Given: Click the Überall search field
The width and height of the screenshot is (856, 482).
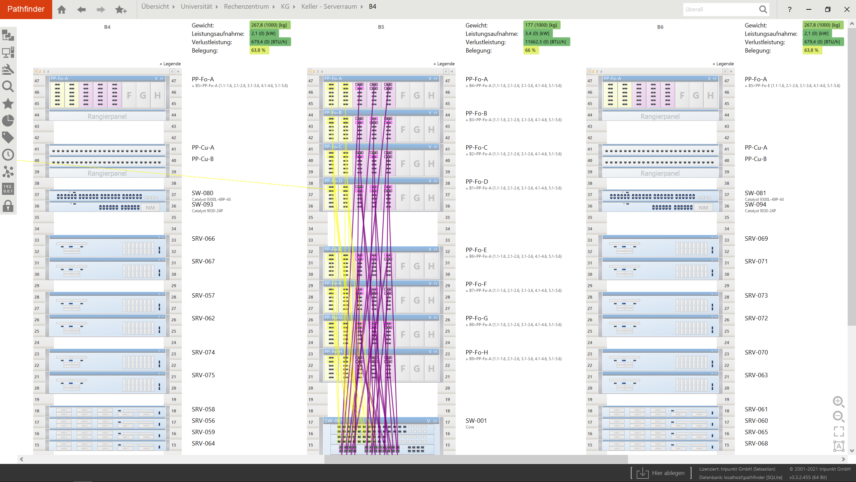Looking at the screenshot, I should point(718,9).
